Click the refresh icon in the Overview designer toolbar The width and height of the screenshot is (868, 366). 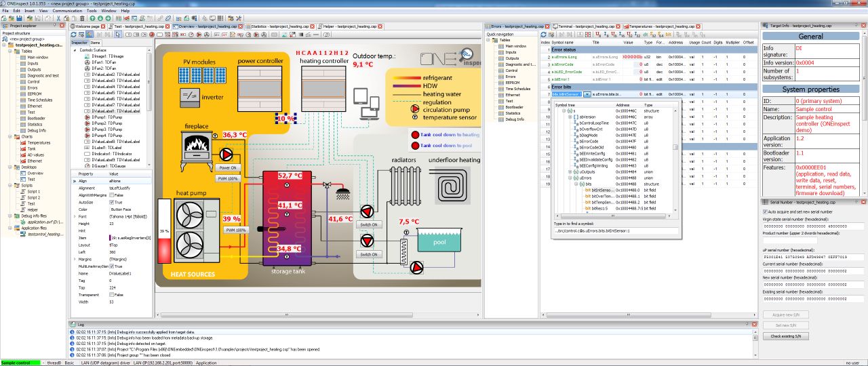73,35
